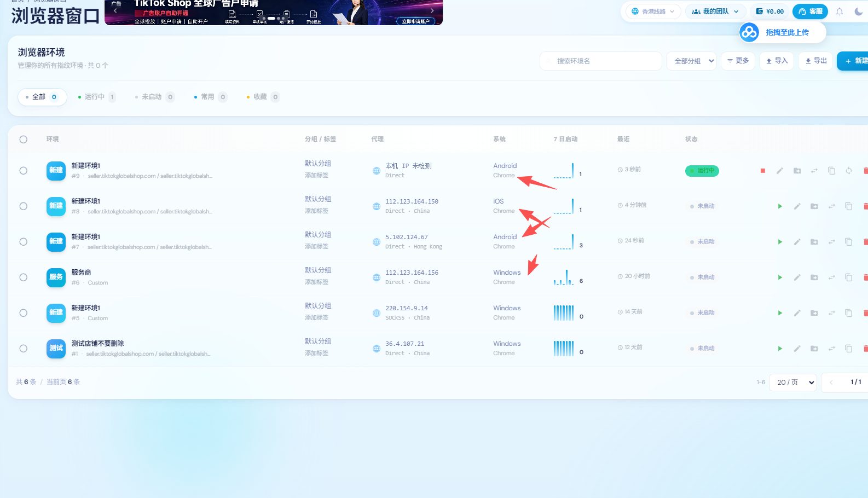Screen dimensions: 868x498
Task: Open the wallet balance ¥0.00
Action: pos(770,11)
